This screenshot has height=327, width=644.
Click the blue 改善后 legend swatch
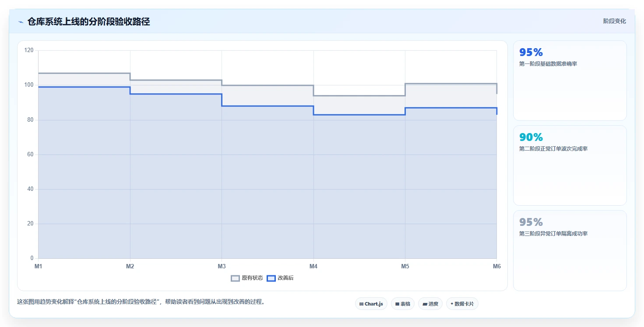[271, 278]
